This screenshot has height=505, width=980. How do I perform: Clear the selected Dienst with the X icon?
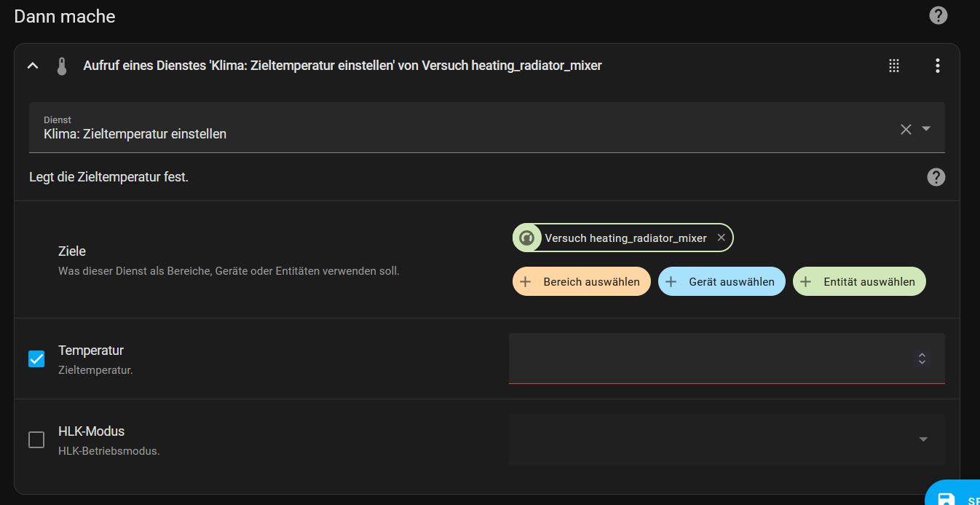[906, 129]
